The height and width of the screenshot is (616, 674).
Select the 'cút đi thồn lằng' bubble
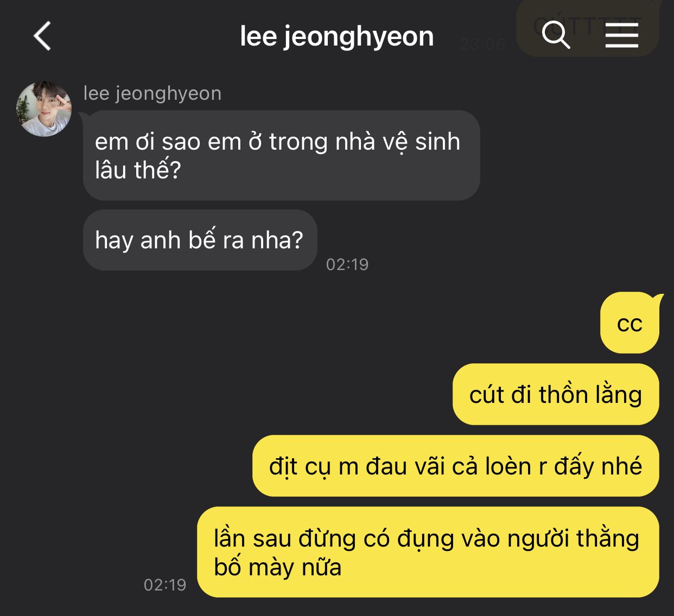[x=556, y=395]
